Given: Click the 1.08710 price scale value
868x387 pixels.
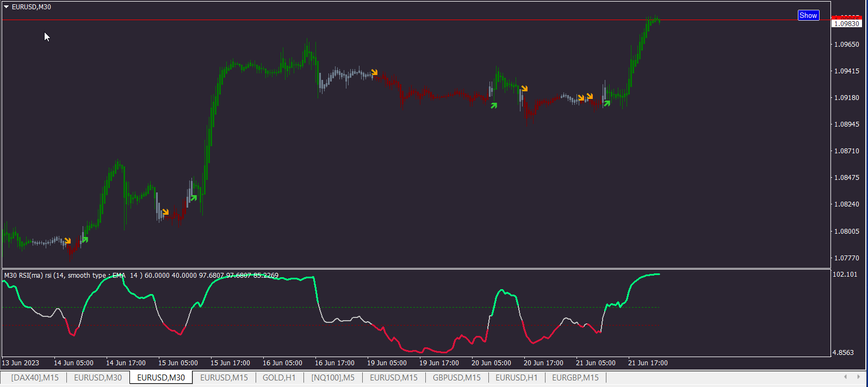Looking at the screenshot, I should pos(847,151).
